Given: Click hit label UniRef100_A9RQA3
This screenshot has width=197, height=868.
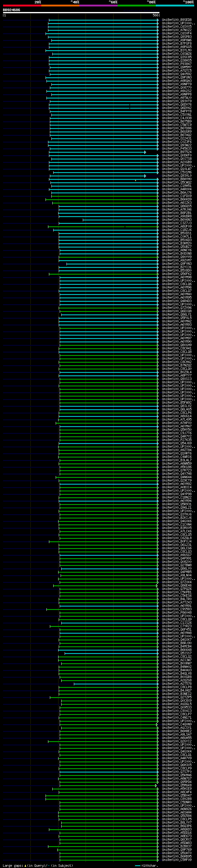Looking at the screenshot, I should pos(177,81).
